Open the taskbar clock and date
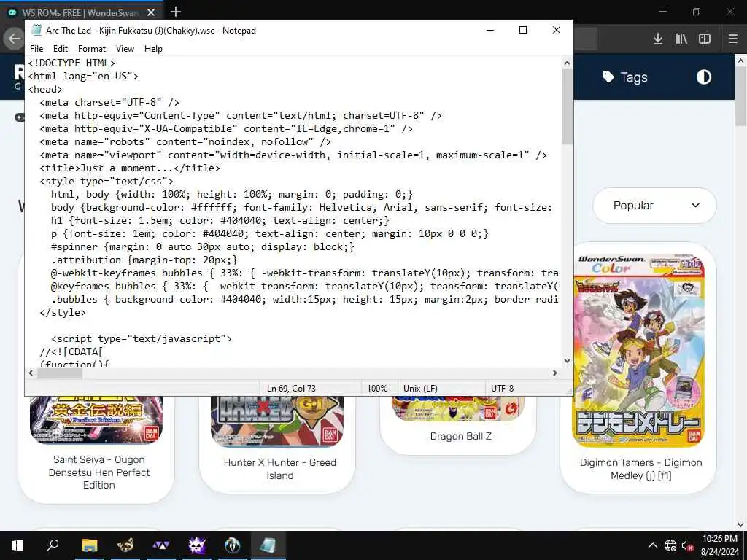 720,545
